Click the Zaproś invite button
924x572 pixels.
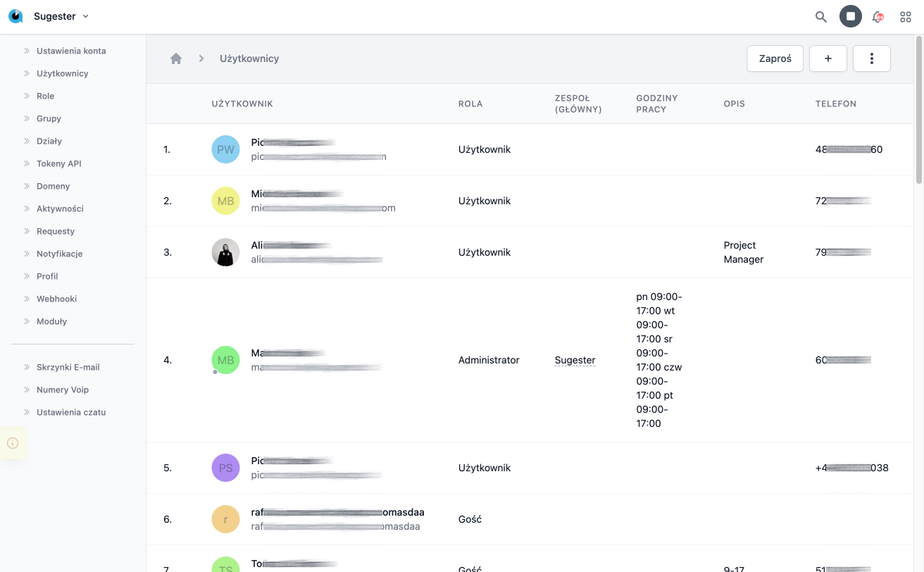(x=775, y=58)
